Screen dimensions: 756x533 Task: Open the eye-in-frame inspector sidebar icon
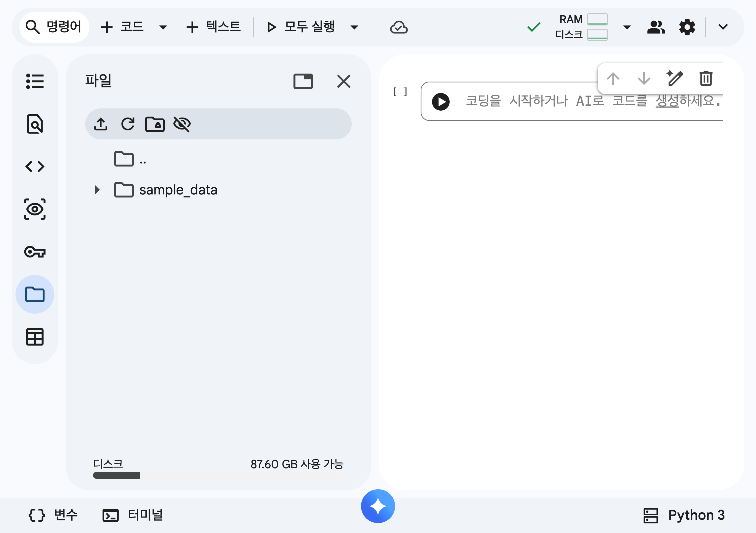(35, 209)
